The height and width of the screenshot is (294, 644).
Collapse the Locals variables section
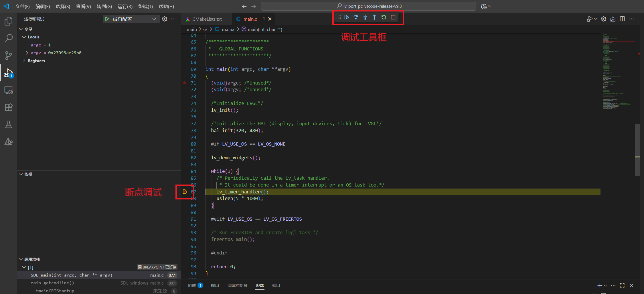(x=24, y=37)
